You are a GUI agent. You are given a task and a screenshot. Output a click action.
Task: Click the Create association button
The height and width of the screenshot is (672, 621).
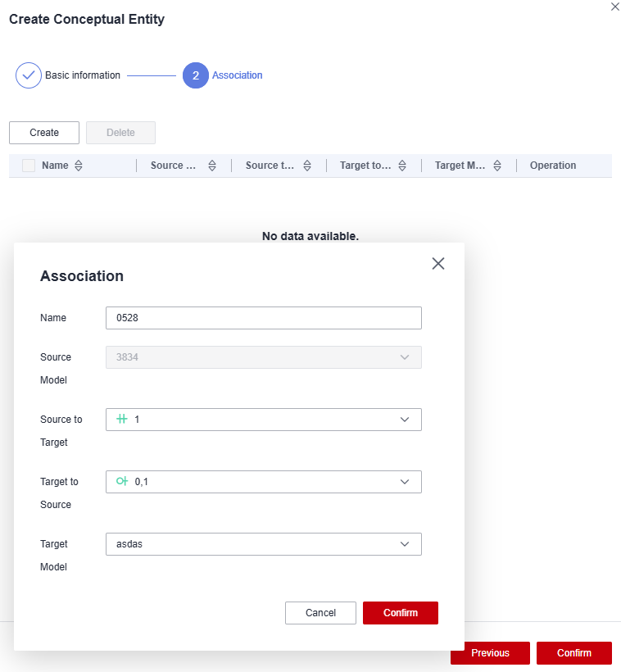pyautogui.click(x=44, y=133)
